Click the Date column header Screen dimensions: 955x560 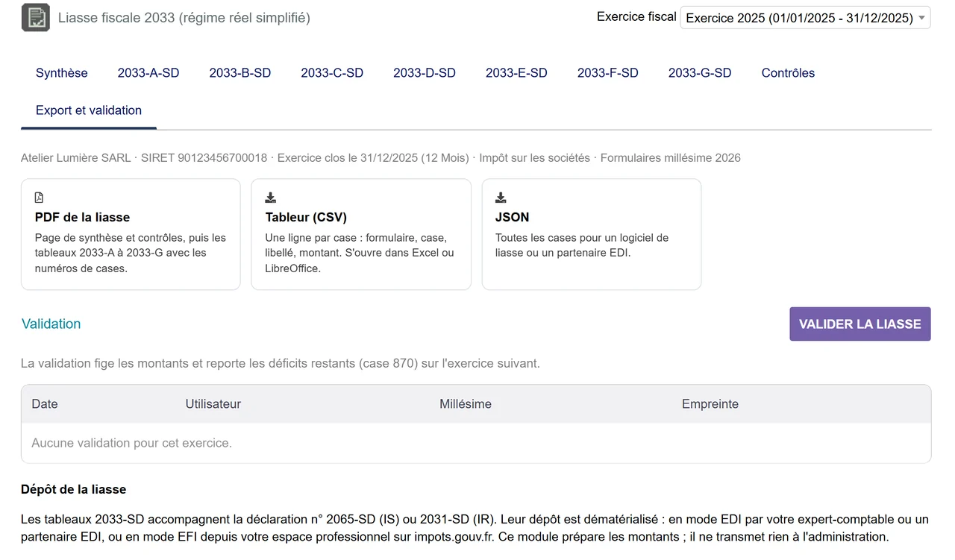pyautogui.click(x=45, y=404)
